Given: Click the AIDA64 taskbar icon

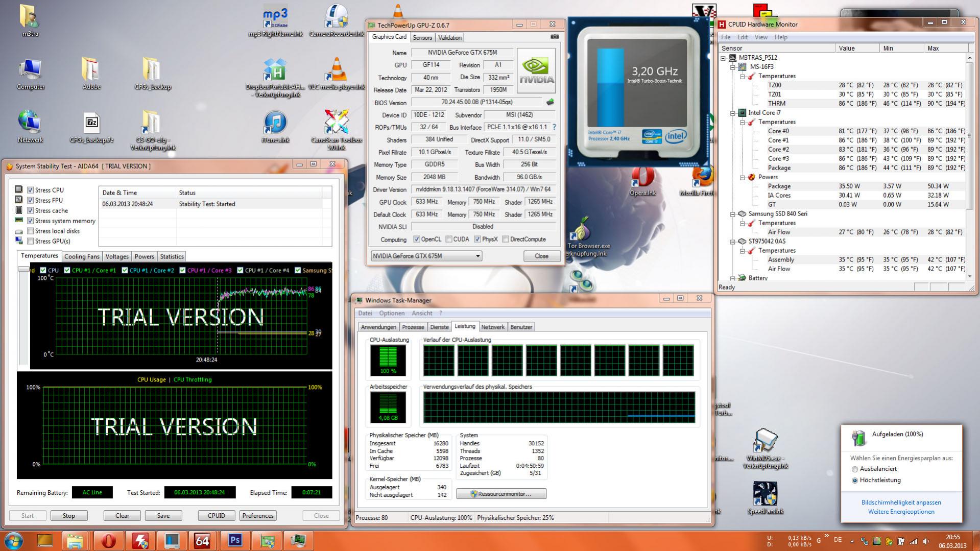Looking at the screenshot, I should click(202, 540).
